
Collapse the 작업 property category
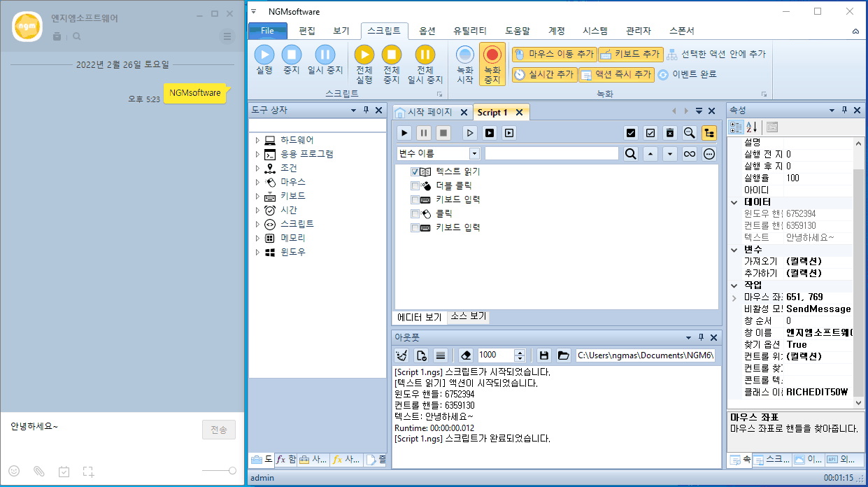coord(734,285)
